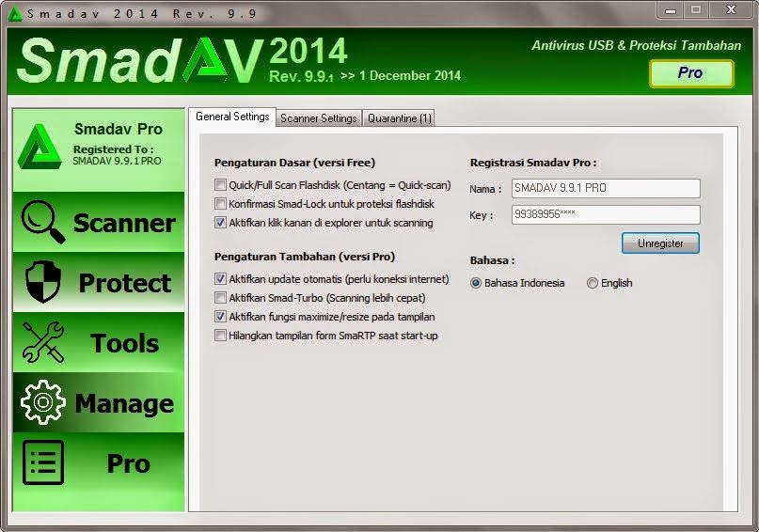Click the Protect shield icon
This screenshot has height=532, width=759.
[x=43, y=282]
